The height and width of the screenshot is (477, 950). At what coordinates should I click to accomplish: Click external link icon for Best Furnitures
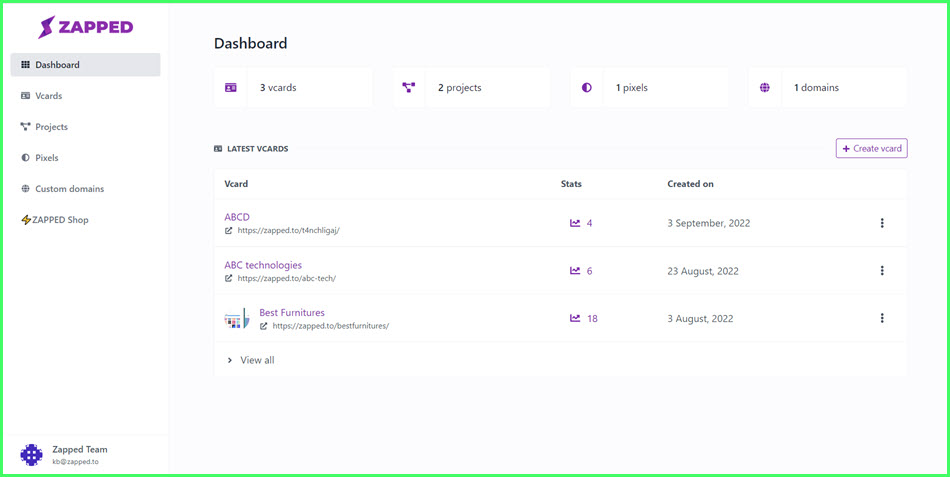point(264,326)
